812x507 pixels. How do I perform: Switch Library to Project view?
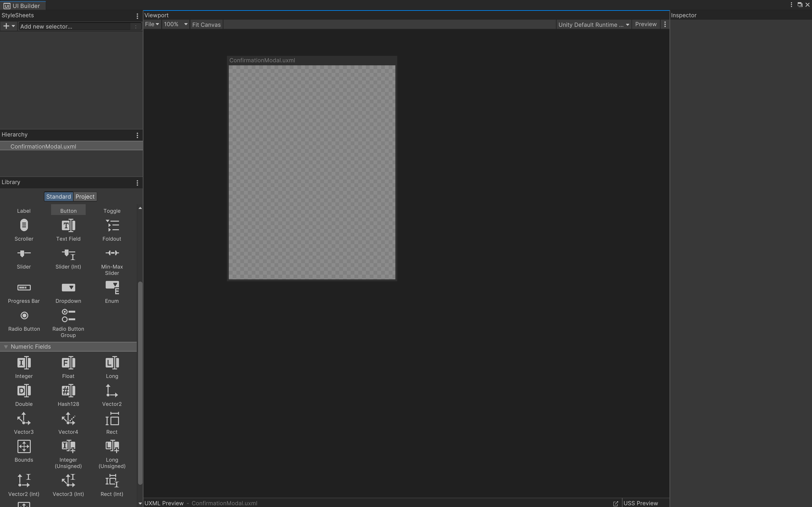click(x=85, y=197)
